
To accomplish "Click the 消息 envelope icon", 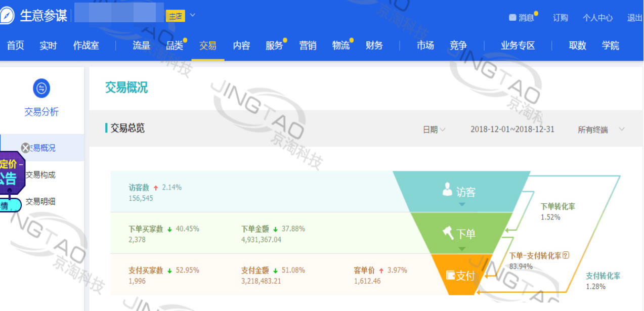I will coord(512,18).
